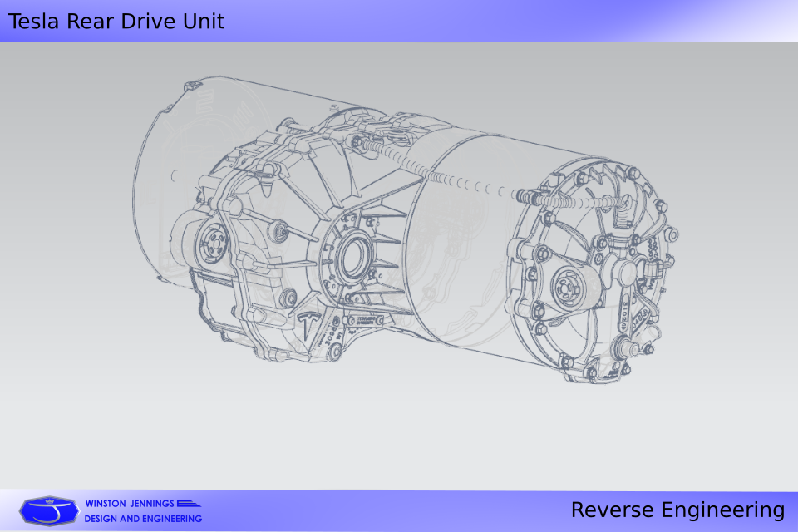Screen dimensions: 798x532
Task: Click the 'DESIGN AND ENGINEERING' tagline text
Action: 143,519
